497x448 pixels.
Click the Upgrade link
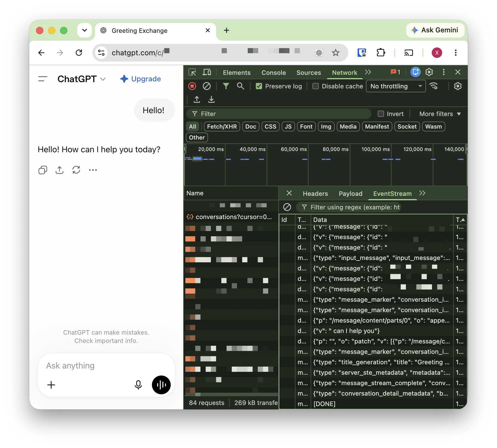(140, 79)
